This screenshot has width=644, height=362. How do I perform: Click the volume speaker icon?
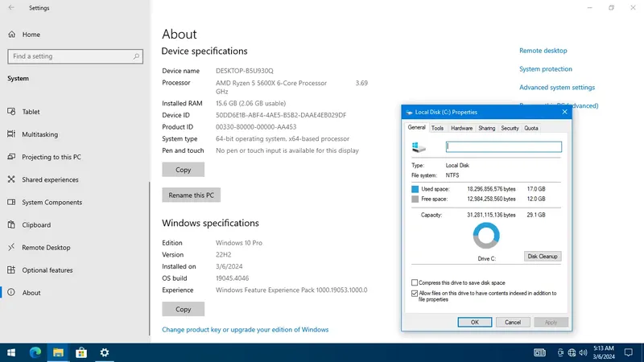click(583, 352)
